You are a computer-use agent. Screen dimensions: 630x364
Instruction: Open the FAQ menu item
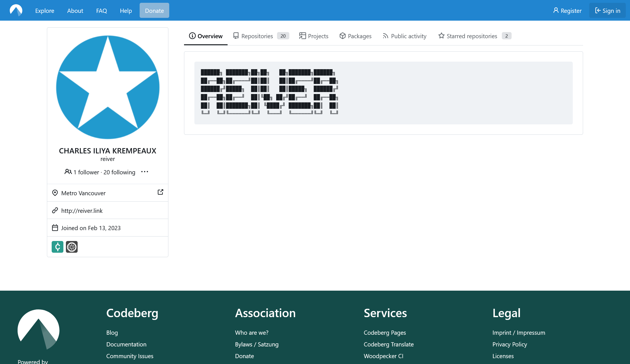coord(101,11)
